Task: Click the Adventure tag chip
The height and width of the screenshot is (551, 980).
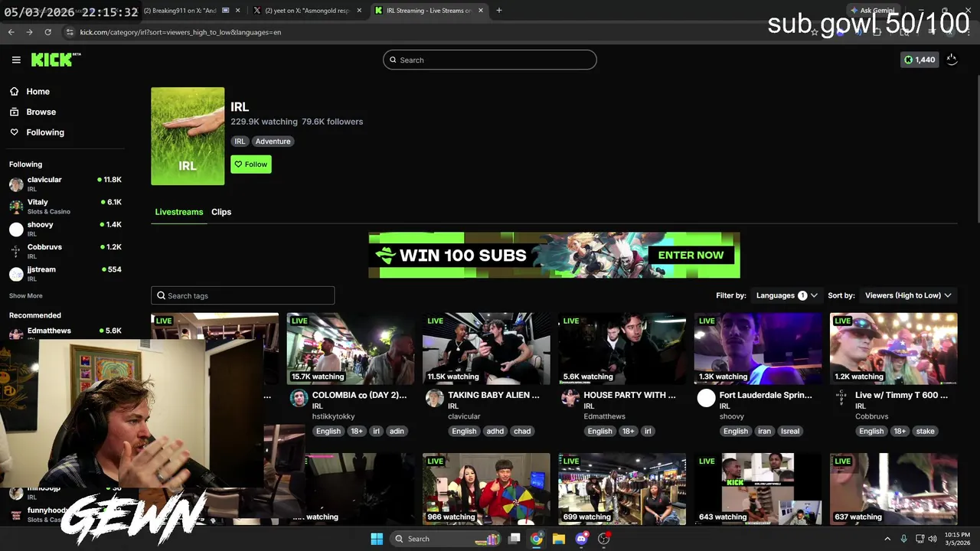Action: tap(273, 142)
